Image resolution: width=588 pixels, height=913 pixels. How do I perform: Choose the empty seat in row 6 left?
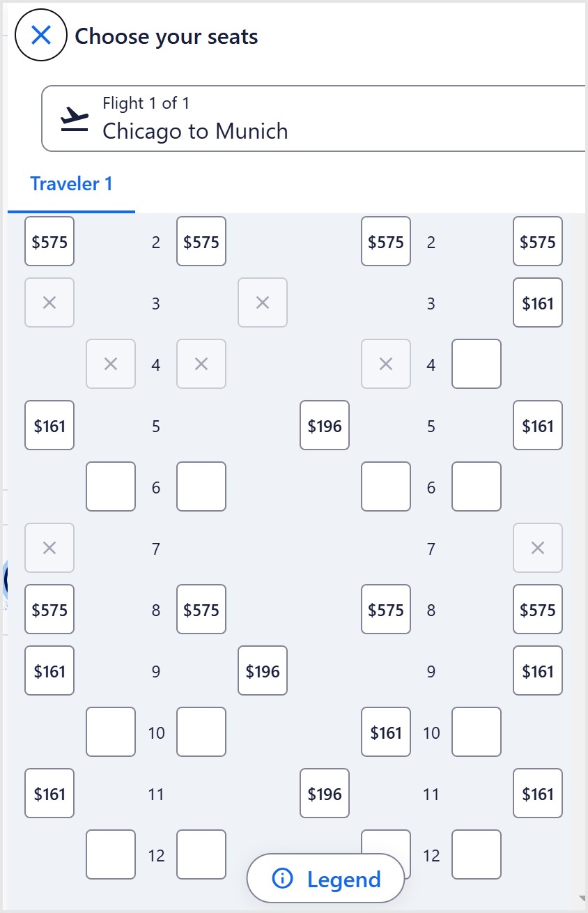point(110,486)
